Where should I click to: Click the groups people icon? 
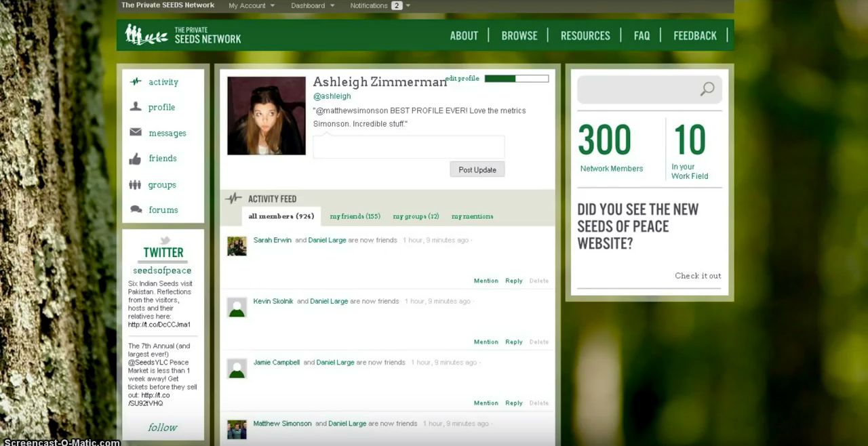pos(135,184)
